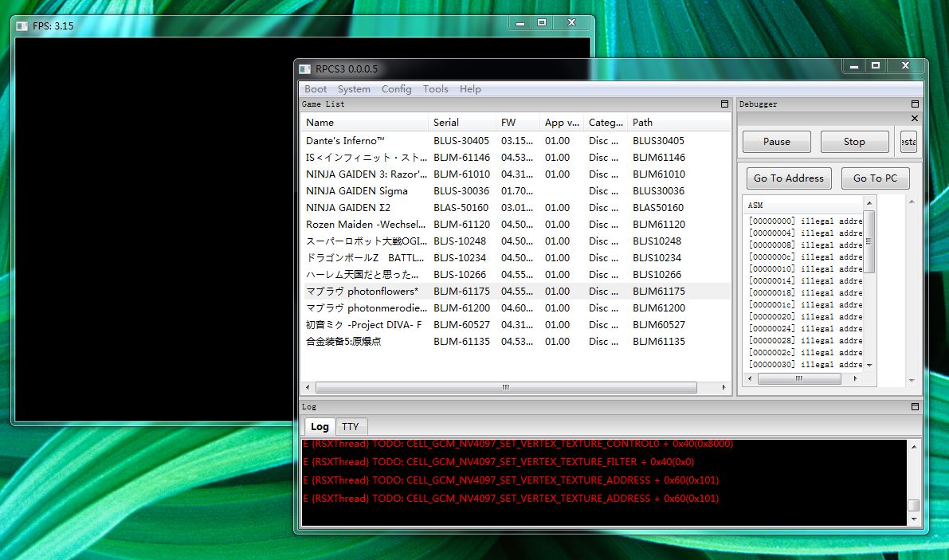Select NINJA GAIDEN 3: Razor's Edge row
949x560 pixels.
515,174
